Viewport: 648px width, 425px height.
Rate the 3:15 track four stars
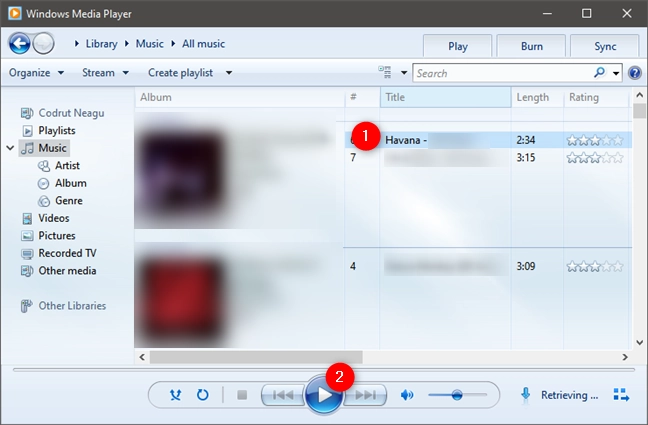coord(606,158)
